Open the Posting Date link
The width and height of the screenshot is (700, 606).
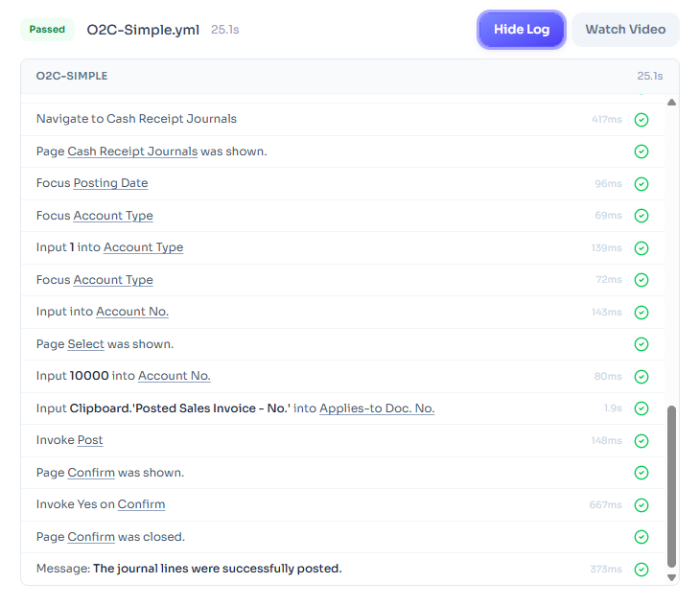[x=110, y=183]
